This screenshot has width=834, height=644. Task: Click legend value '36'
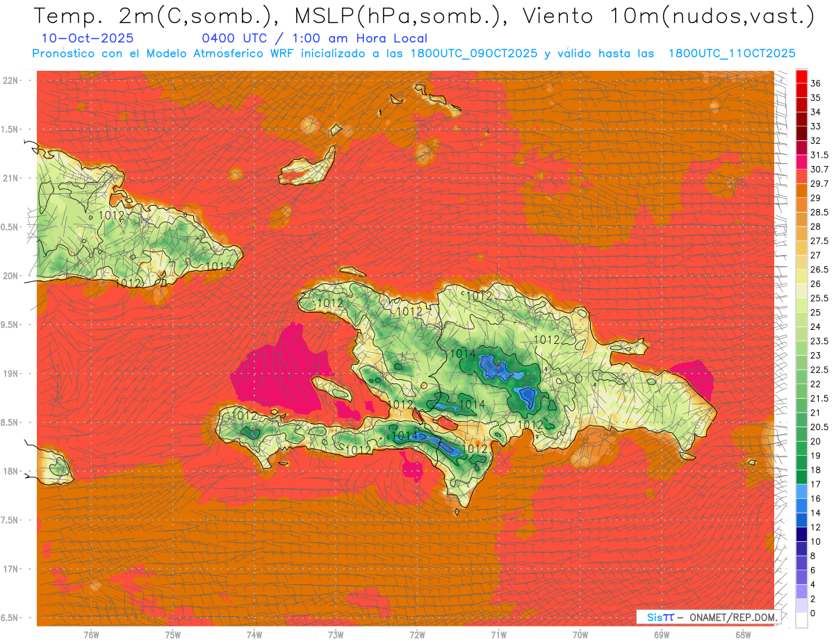(816, 83)
